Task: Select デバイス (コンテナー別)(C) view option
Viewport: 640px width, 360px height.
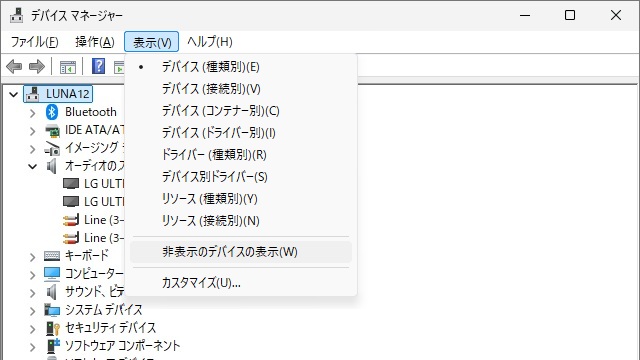Action: (241, 111)
